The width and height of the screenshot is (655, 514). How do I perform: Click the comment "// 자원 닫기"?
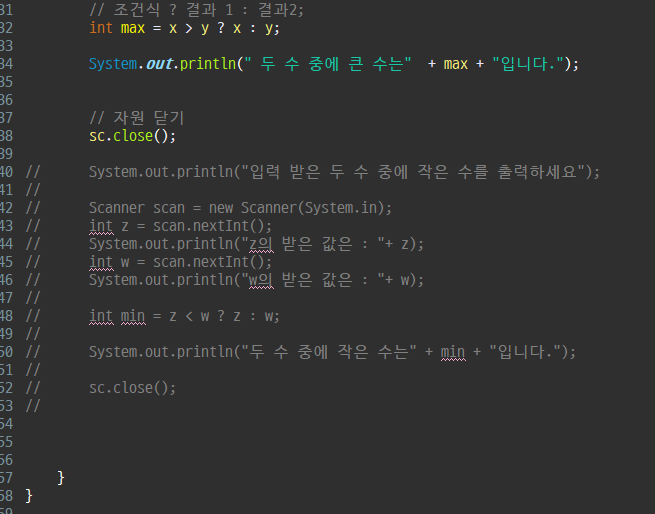137,118
